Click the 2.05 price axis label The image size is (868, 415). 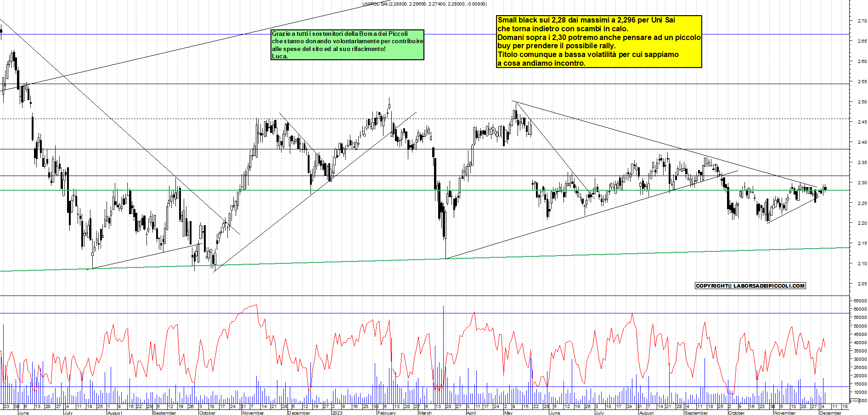[862, 284]
